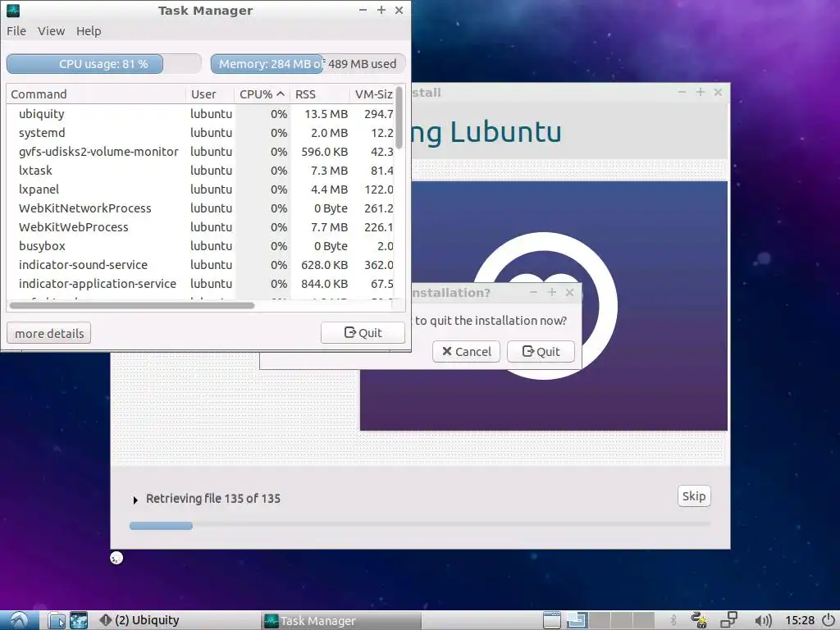Screen dimensions: 840x630
Task: Select the WebKitNetworkProcess row
Action: click(201, 208)
